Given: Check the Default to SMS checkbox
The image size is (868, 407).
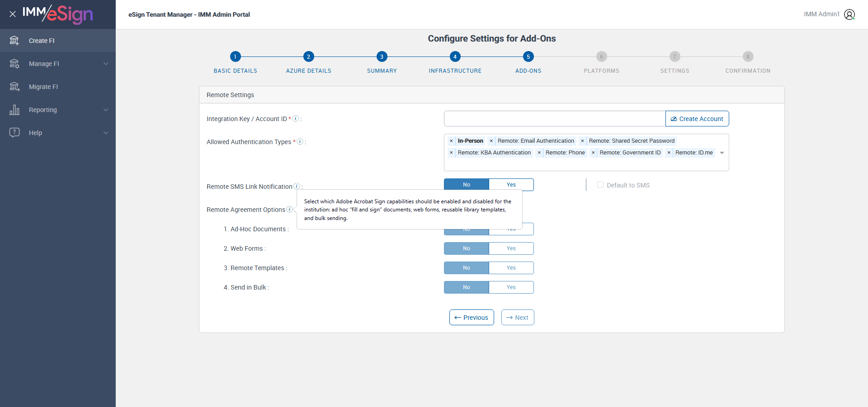Looking at the screenshot, I should 600,185.
